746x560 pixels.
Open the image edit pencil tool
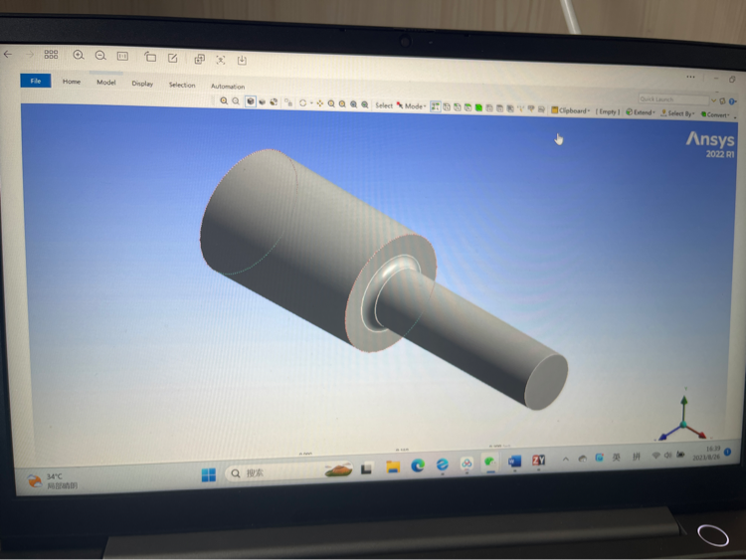173,58
